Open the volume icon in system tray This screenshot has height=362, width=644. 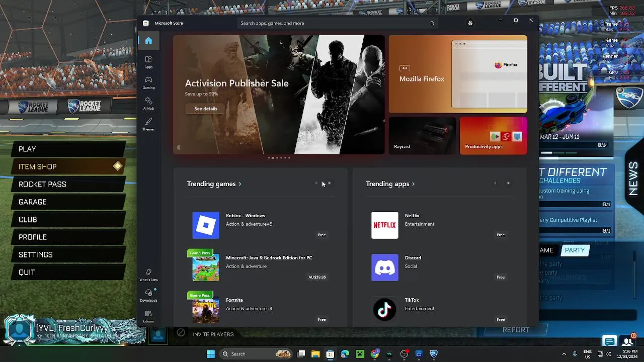click(x=609, y=354)
